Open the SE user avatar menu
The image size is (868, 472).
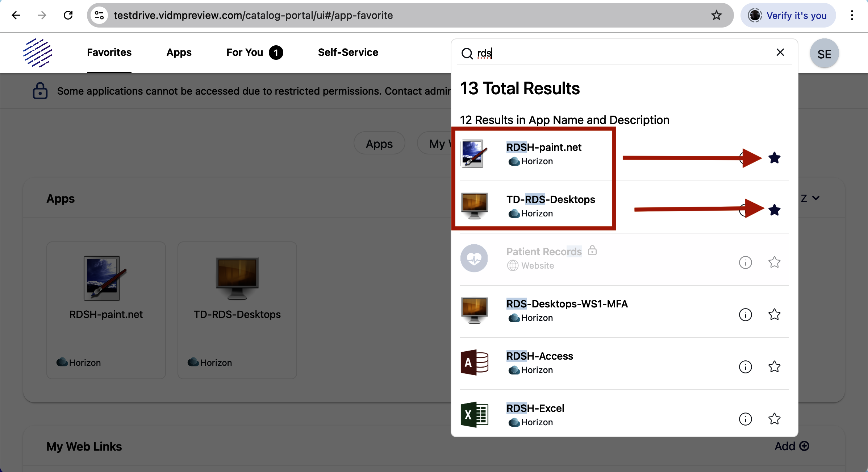point(824,54)
